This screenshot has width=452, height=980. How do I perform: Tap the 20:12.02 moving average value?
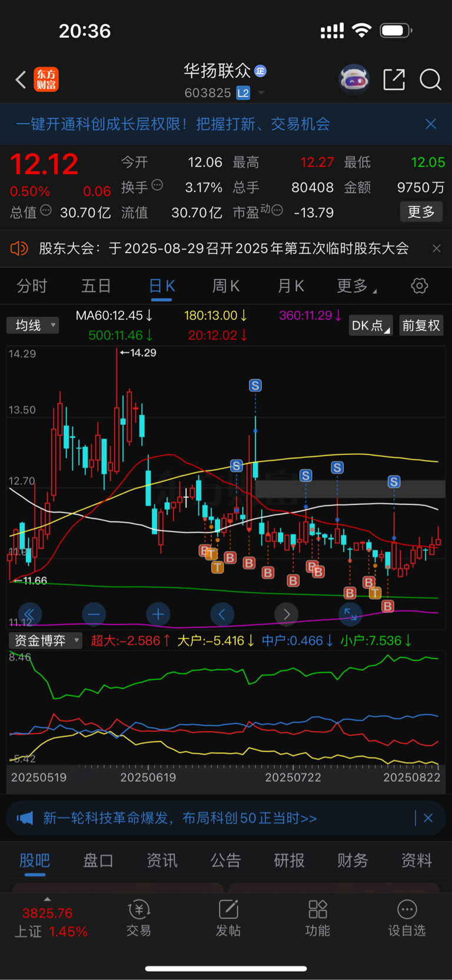pos(217,335)
